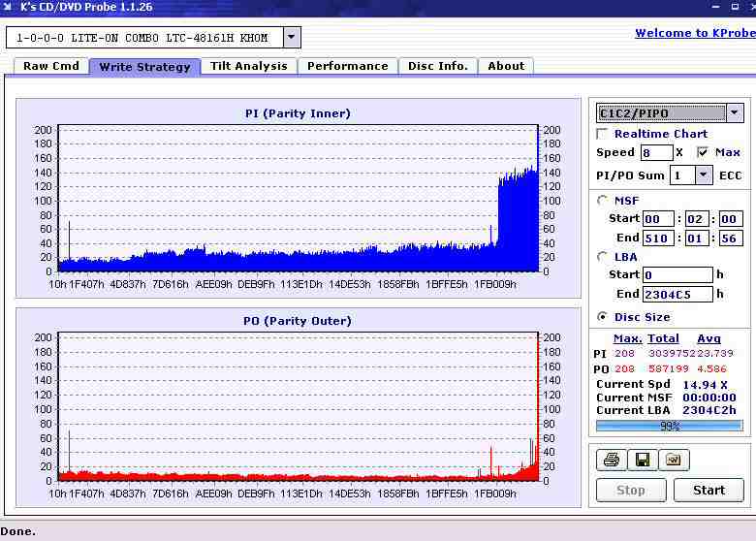Select the LBA radio button
The width and height of the screenshot is (756, 541).
click(602, 257)
